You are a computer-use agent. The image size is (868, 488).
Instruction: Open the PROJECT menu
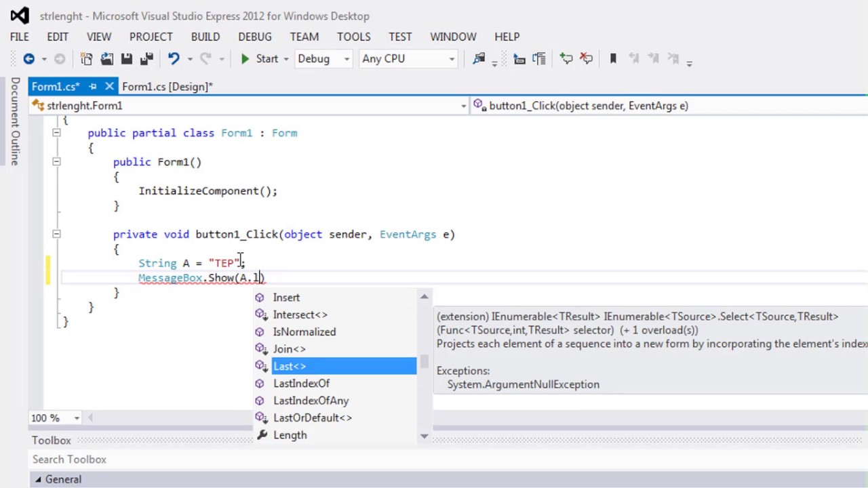click(151, 37)
